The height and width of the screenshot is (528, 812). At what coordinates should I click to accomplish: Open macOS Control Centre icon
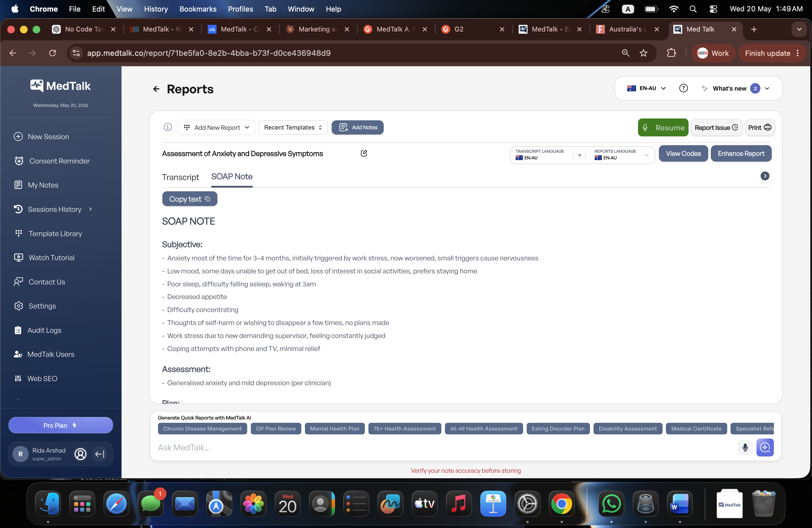click(x=713, y=9)
